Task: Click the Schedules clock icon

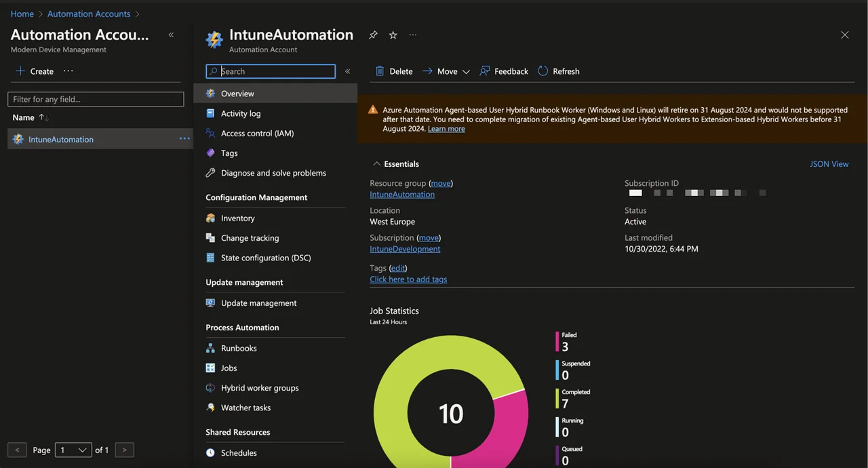Action: [210, 452]
